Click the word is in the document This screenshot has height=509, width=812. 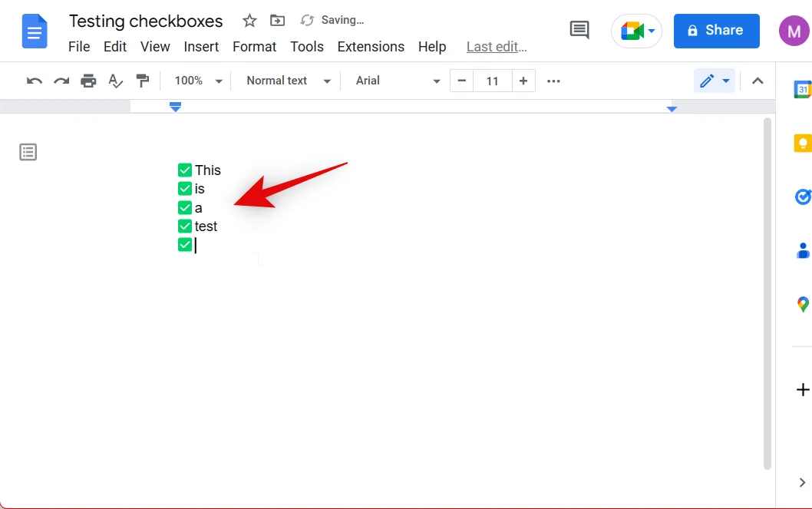(200, 189)
